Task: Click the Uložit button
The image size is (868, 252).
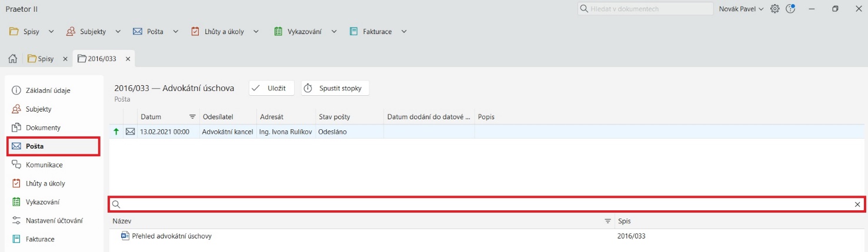Action: click(271, 88)
